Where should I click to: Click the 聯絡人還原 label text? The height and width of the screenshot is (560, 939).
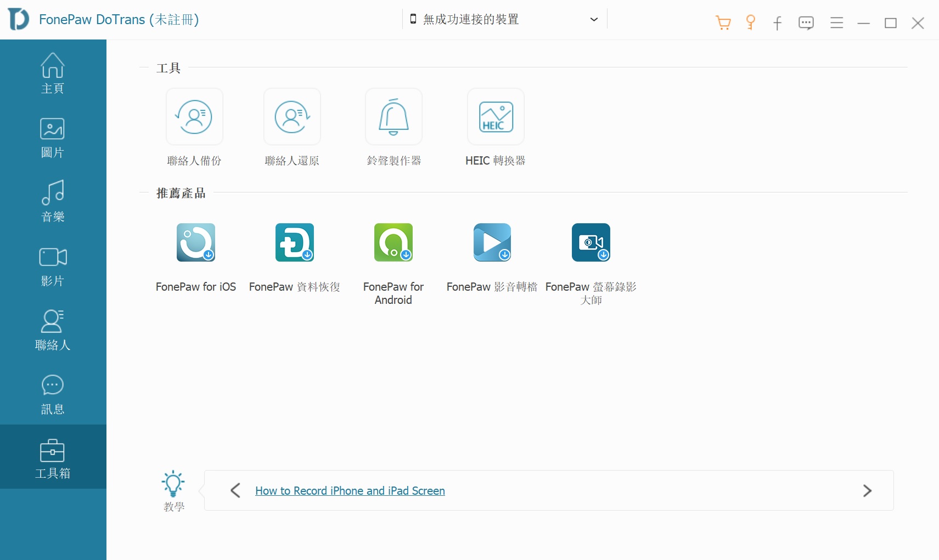(292, 161)
